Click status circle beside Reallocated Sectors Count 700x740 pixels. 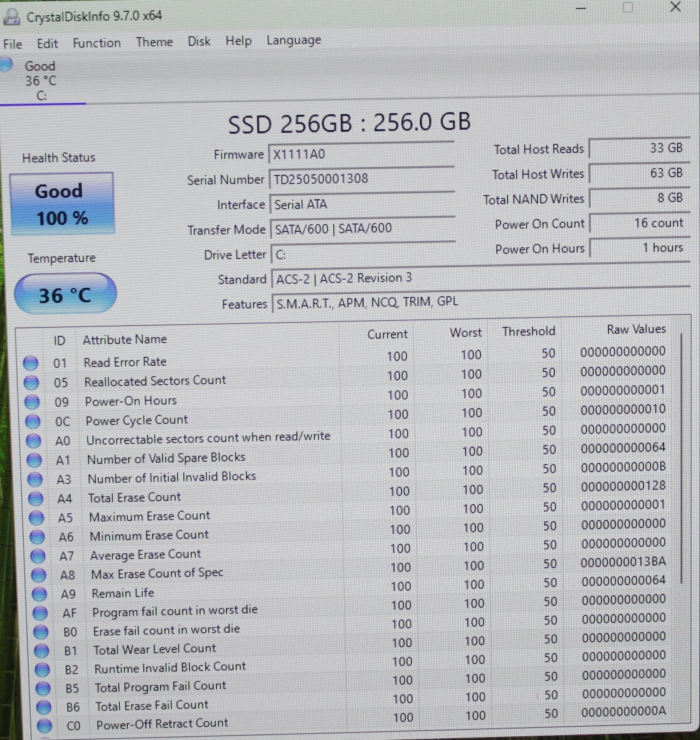(x=31, y=383)
